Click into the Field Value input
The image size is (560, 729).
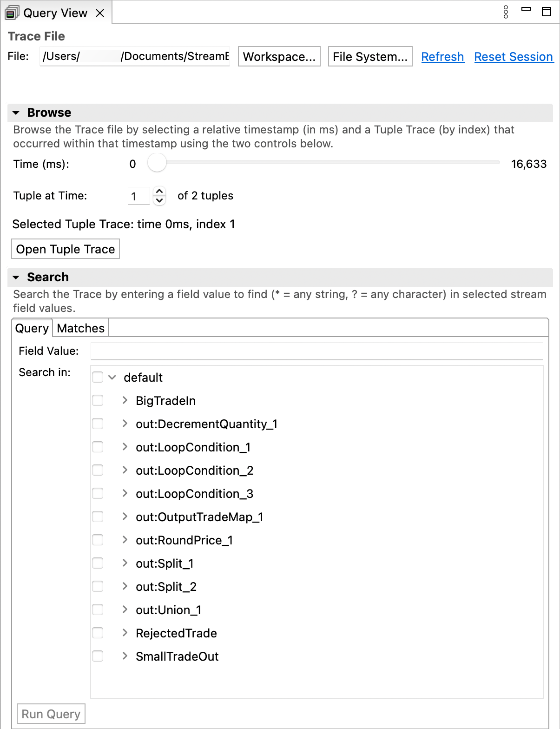[316, 351]
